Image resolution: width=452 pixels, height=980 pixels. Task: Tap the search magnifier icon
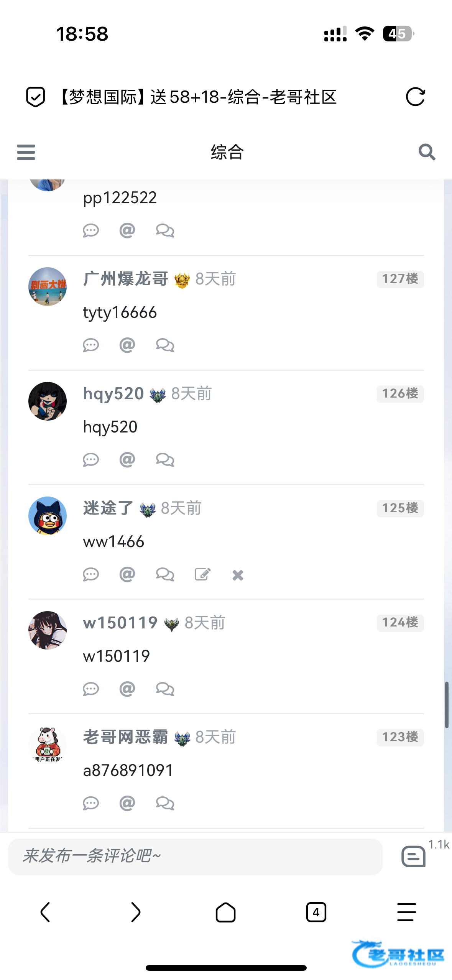point(427,152)
